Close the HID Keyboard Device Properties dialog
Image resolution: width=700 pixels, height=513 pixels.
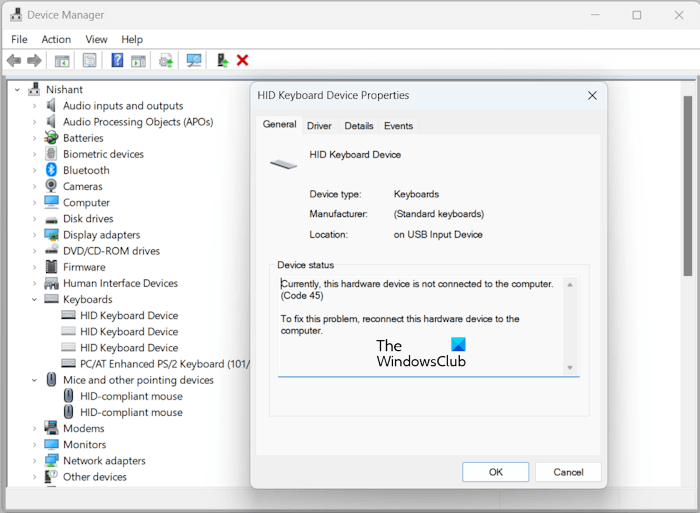pos(592,96)
